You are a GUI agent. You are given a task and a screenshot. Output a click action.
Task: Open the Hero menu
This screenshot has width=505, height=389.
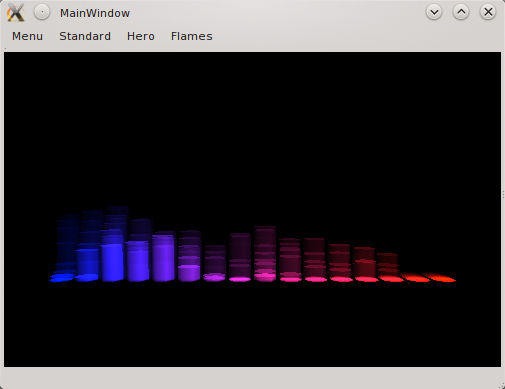tap(141, 36)
